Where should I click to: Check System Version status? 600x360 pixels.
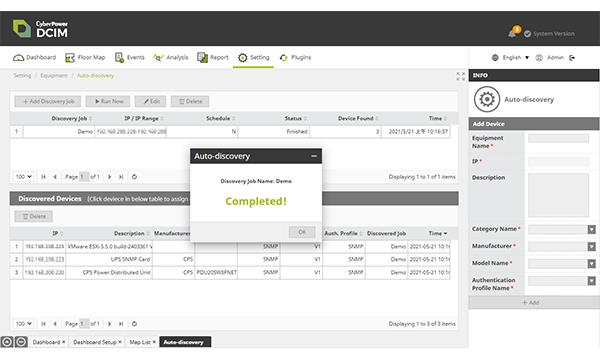[x=549, y=34]
